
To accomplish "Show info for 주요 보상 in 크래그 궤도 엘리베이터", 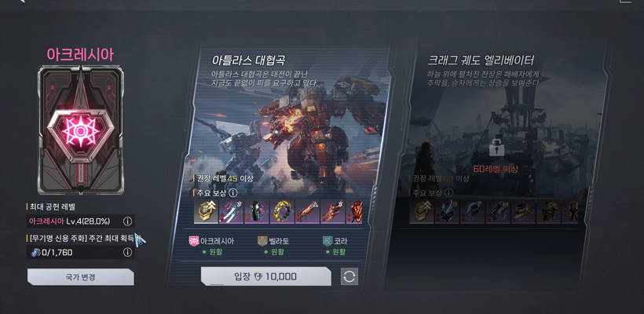I will point(449,192).
